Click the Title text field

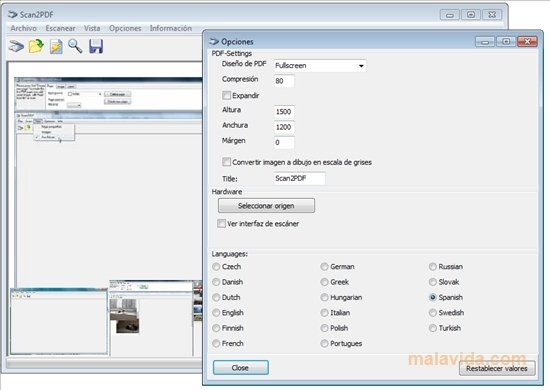(x=299, y=179)
